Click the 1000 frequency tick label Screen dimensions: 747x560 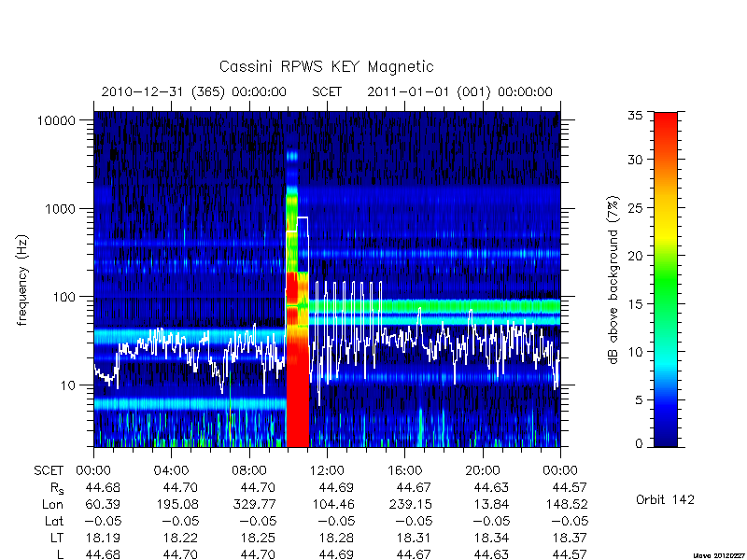(x=61, y=208)
